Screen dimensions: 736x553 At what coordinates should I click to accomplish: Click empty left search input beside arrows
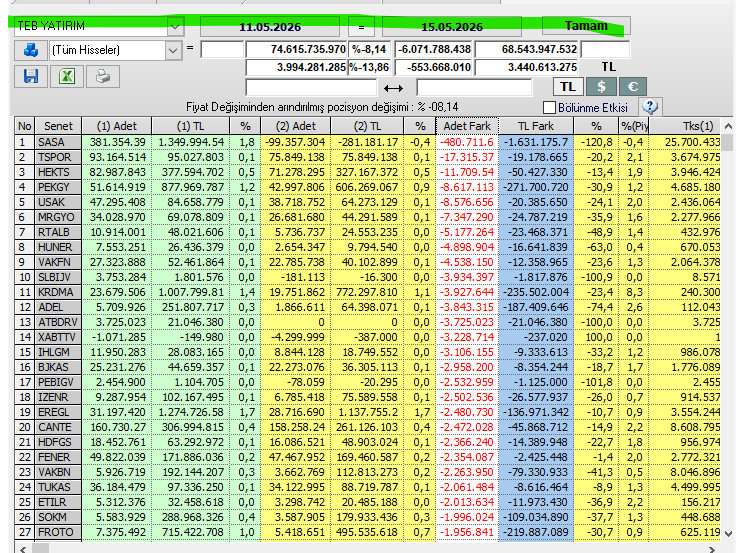point(311,87)
